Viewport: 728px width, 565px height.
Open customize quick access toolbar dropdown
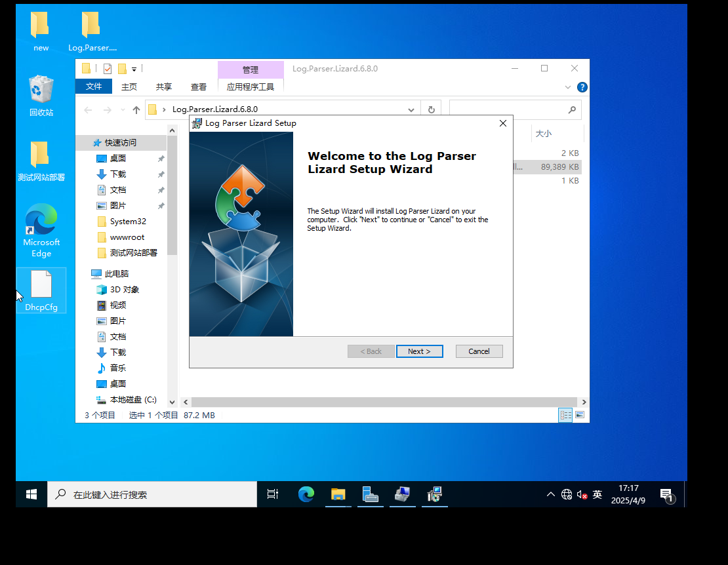(x=134, y=69)
